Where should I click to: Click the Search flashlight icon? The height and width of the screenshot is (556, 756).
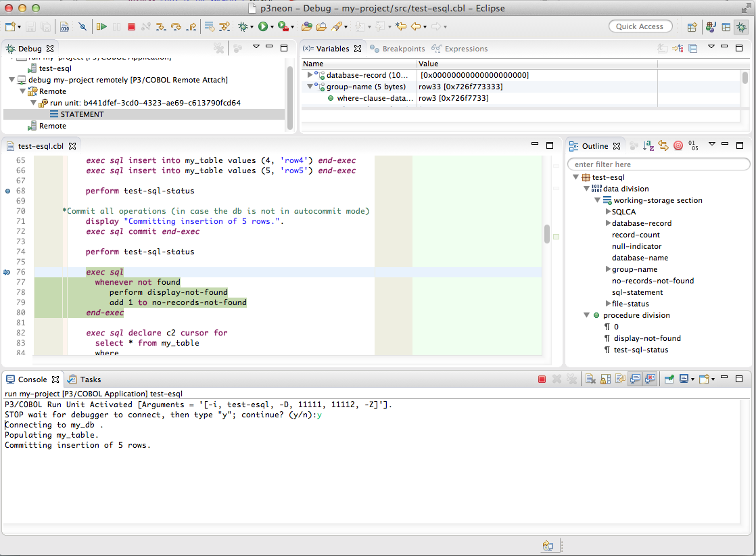[x=337, y=26]
